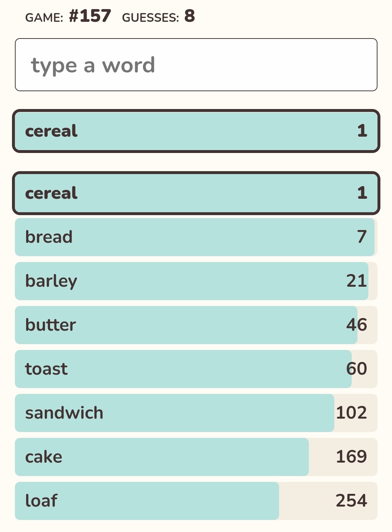The image size is (392, 532).
Task: Click rank number 46 on butter row
Action: (x=356, y=325)
